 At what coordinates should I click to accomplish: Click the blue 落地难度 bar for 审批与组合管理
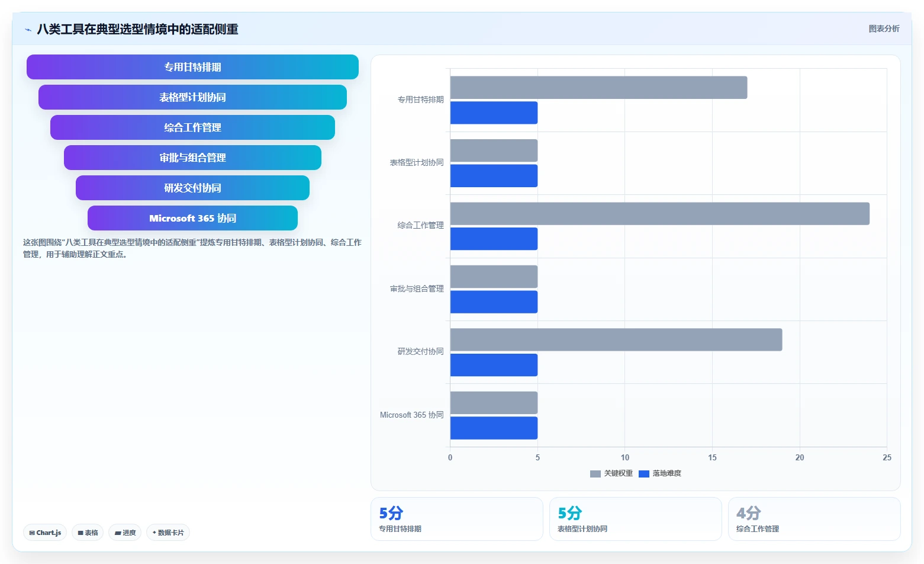pos(494,302)
